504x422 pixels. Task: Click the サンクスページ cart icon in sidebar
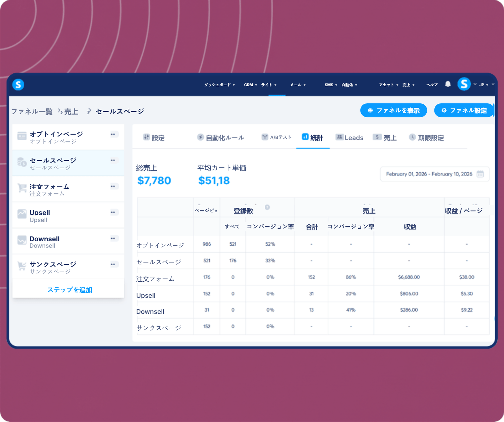pyautogui.click(x=22, y=266)
